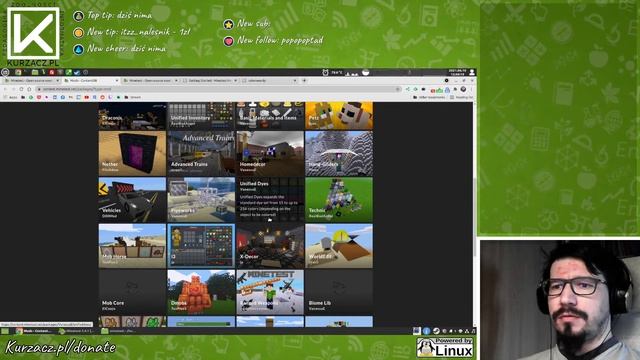Open the Reading list panel

coord(462,98)
